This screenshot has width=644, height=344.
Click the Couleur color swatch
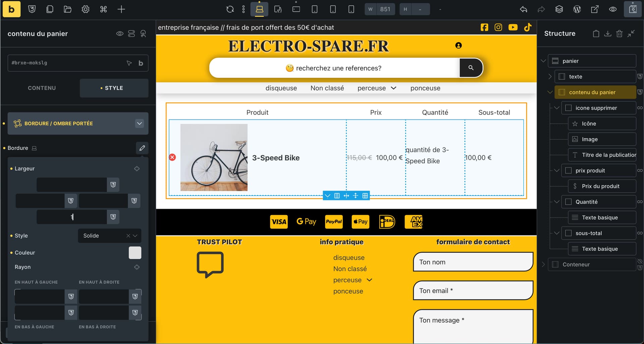[x=135, y=253]
